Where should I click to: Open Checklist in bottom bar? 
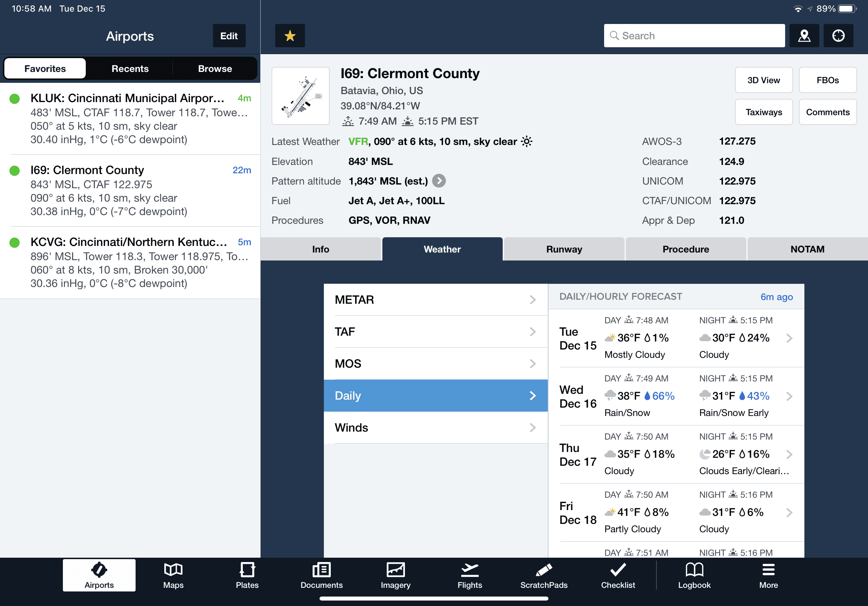618,575
